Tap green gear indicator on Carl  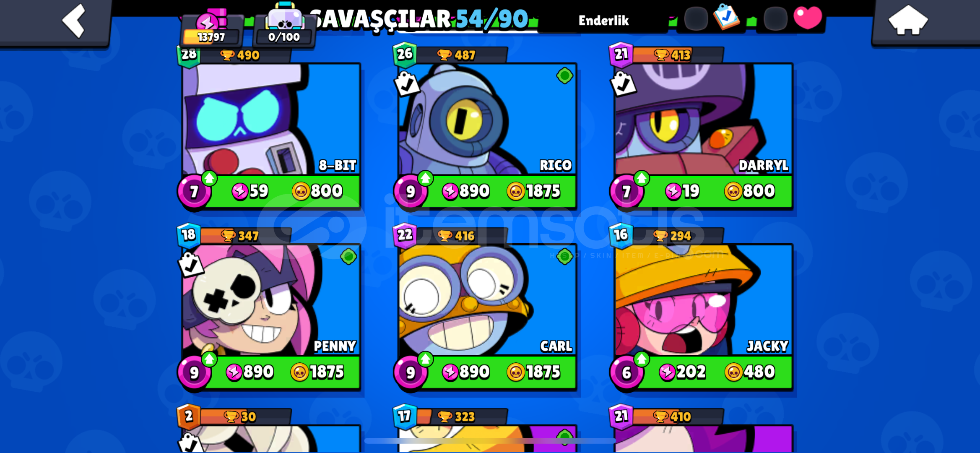tap(564, 256)
